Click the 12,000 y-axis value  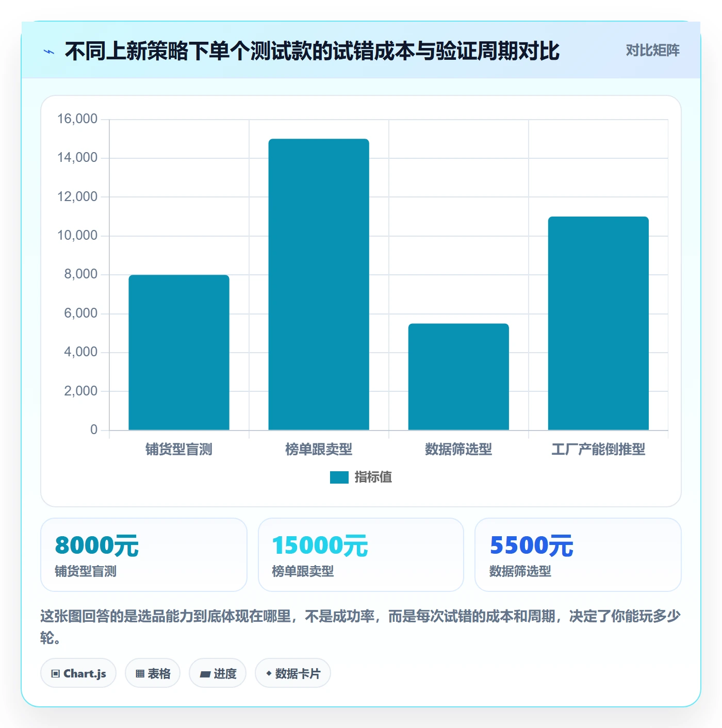pyautogui.click(x=77, y=197)
